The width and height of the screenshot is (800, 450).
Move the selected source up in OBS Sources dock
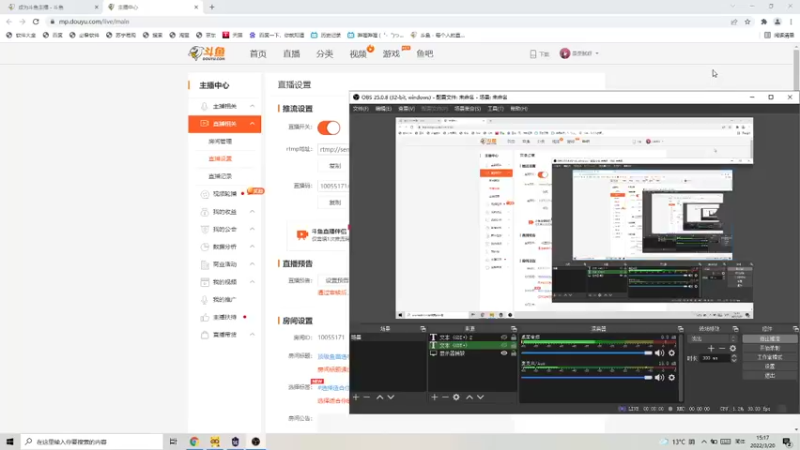click(x=469, y=397)
